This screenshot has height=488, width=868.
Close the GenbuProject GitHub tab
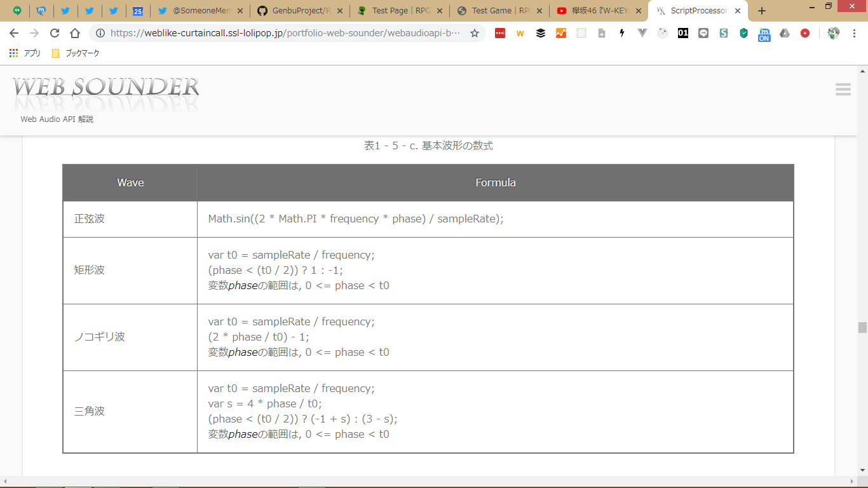(339, 11)
